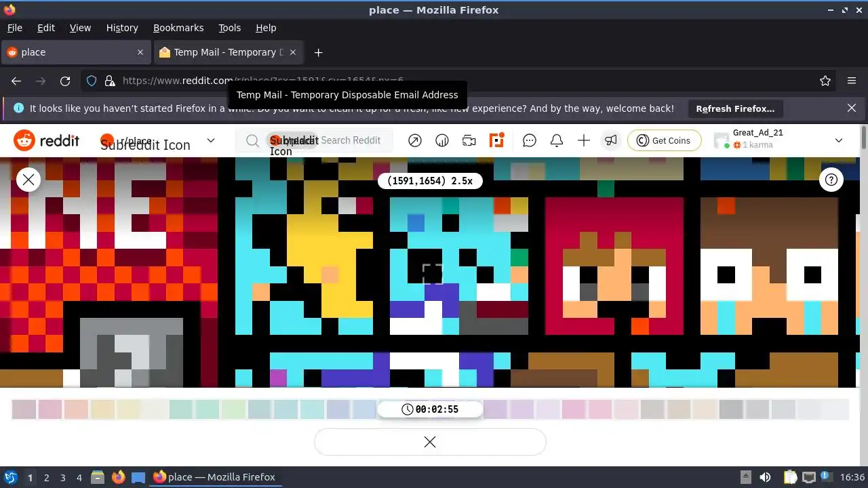Open the taskbar start menu icon
This screenshot has height=488, width=868.
pos(10,477)
